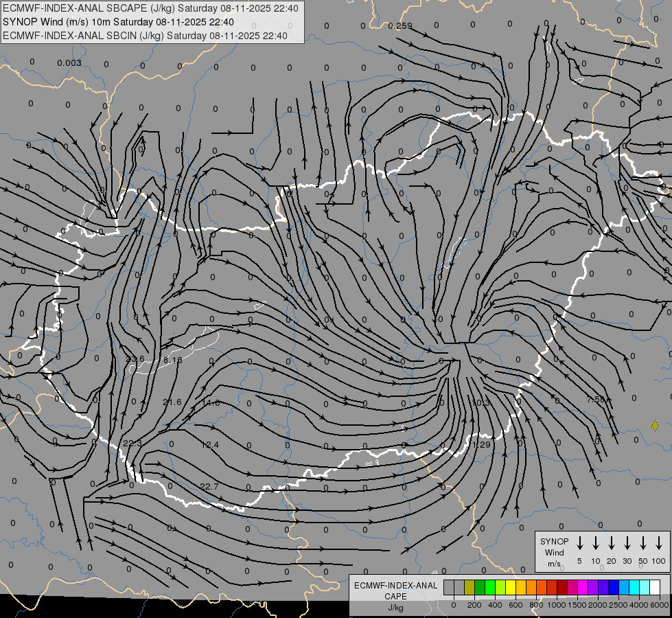Click the 800 tick on CAPE scale

(536, 605)
